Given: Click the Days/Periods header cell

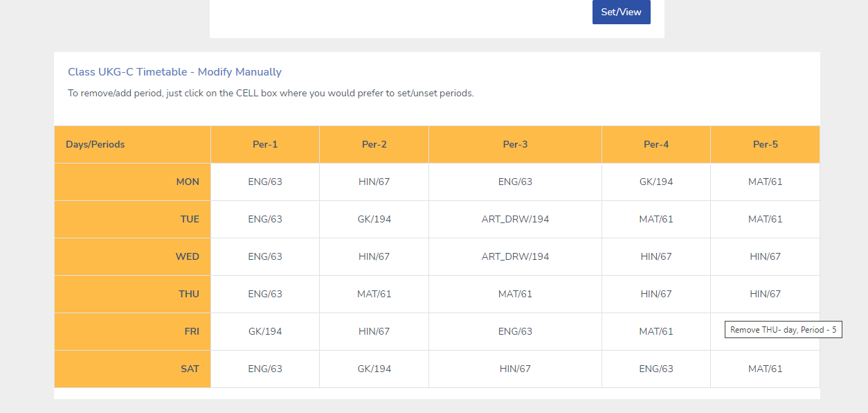Looking at the screenshot, I should (132, 145).
